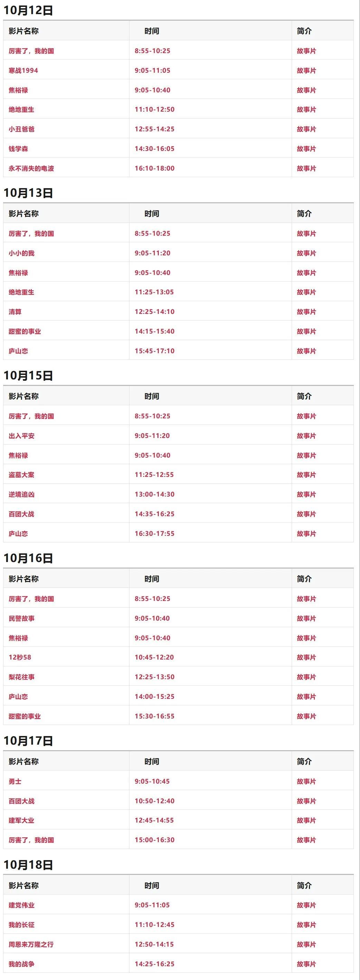Select 建军大业 movie link
Screen dimensions: 360x980
(x=21, y=820)
